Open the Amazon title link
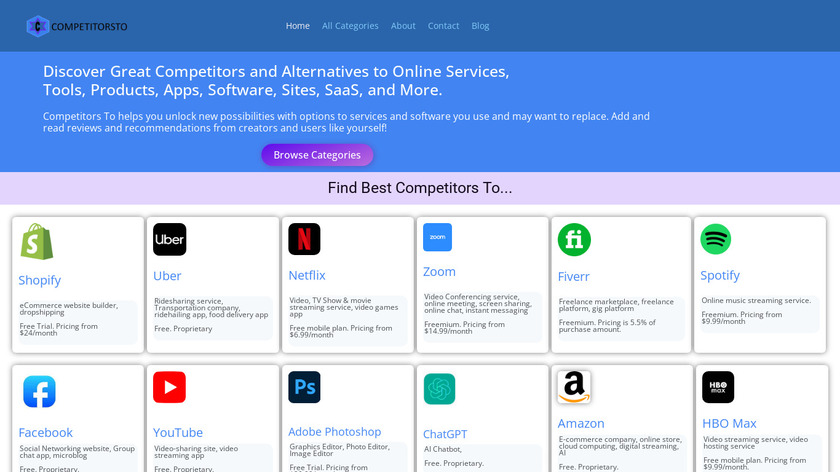The image size is (840, 472). [x=581, y=423]
